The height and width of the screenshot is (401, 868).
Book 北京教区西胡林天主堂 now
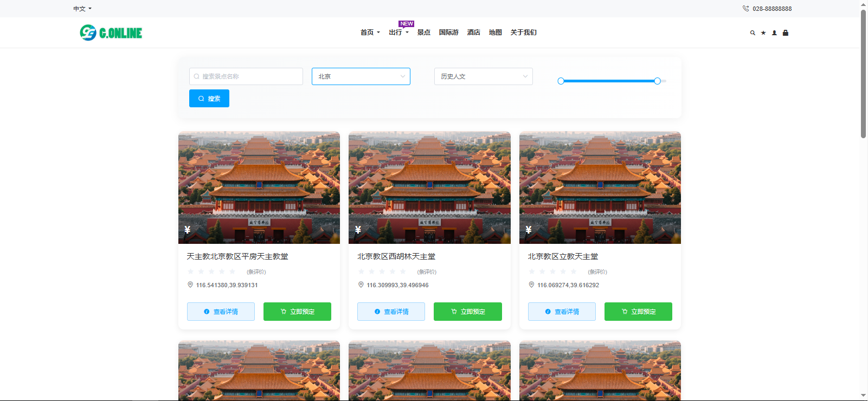click(468, 312)
